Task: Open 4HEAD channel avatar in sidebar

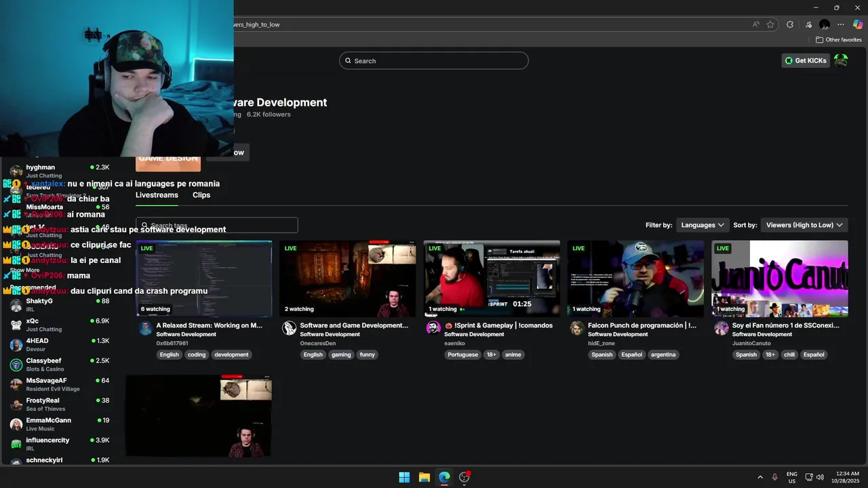Action: (x=16, y=345)
